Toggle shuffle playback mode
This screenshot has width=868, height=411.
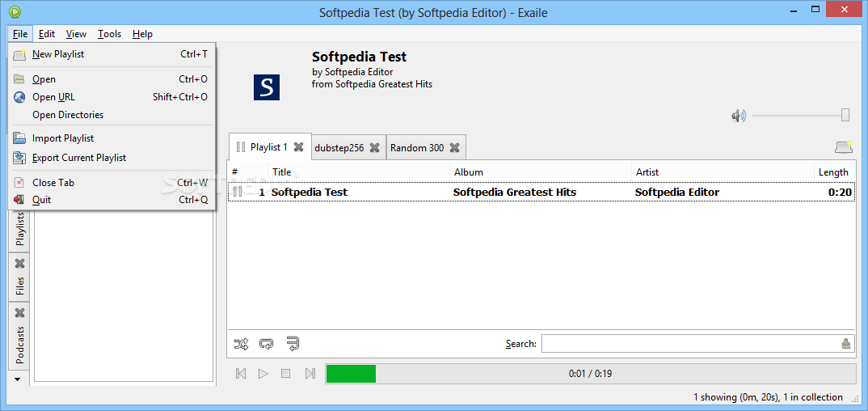click(x=242, y=344)
